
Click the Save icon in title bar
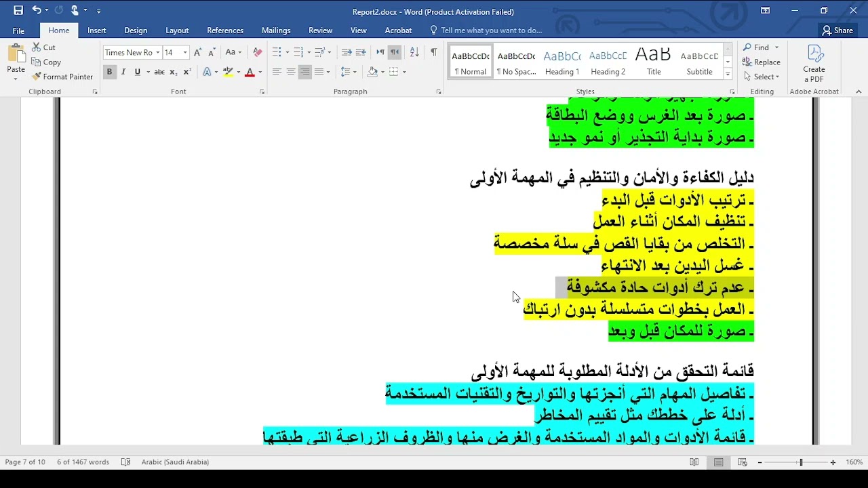18,11
